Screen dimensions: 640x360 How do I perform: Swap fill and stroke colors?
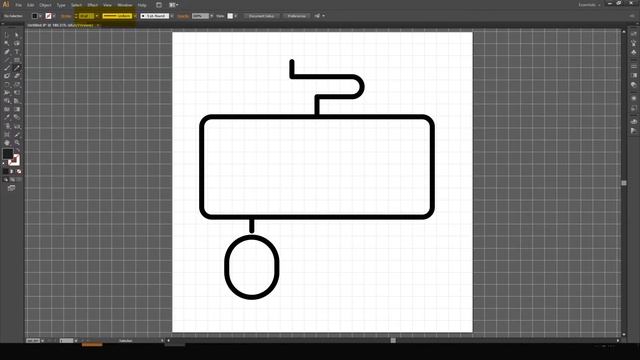pyautogui.click(x=18, y=150)
